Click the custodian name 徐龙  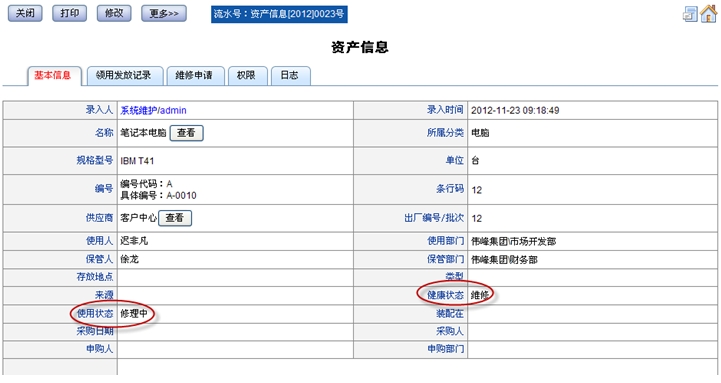point(129,259)
